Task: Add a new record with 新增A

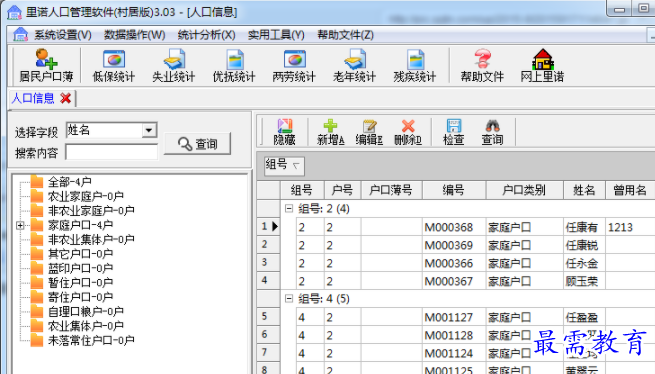Action: tap(330, 132)
